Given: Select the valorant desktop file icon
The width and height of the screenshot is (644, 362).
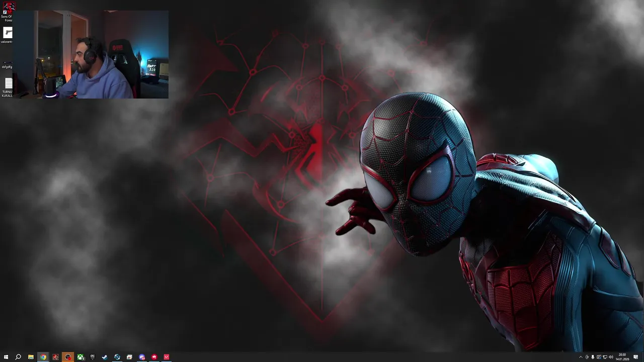Looking at the screenshot, I should pyautogui.click(x=7, y=35).
